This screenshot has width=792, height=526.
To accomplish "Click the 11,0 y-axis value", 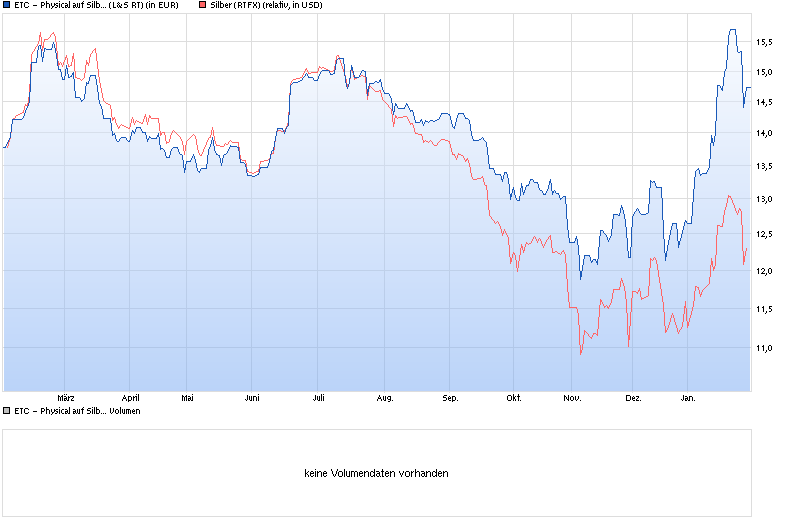I will 764,348.
